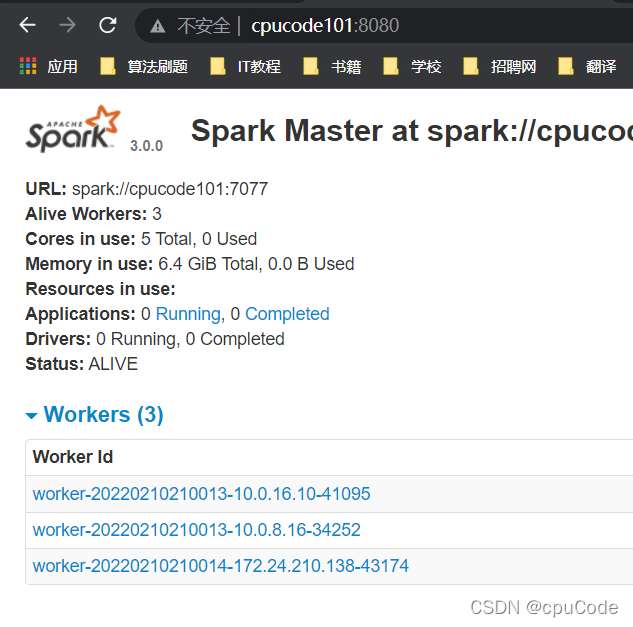The width and height of the screenshot is (633, 627).
Task: Open the Completed applications link
Action: 287,314
